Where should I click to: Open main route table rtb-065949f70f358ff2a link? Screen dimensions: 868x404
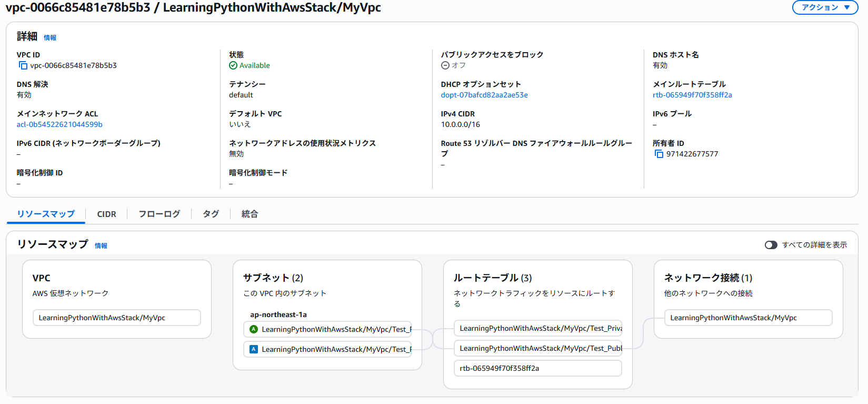[x=692, y=95]
